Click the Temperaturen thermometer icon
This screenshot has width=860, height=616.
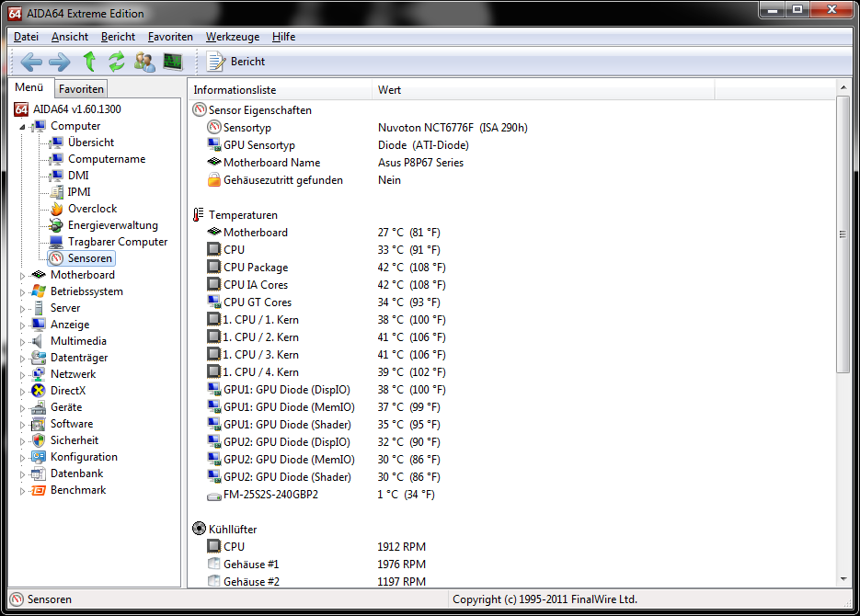coord(198,215)
